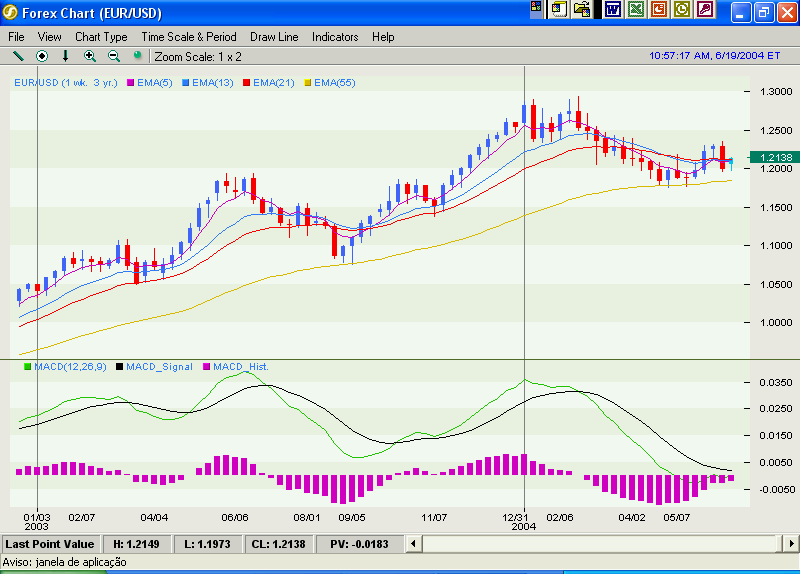
Task: Click the crosshair target tool icon
Action: (x=42, y=56)
